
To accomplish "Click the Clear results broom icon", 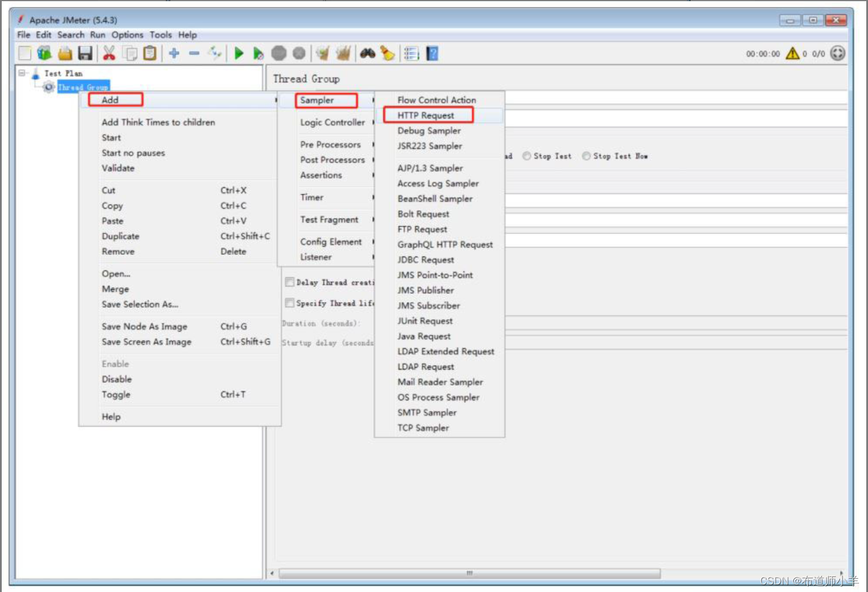I will point(323,54).
